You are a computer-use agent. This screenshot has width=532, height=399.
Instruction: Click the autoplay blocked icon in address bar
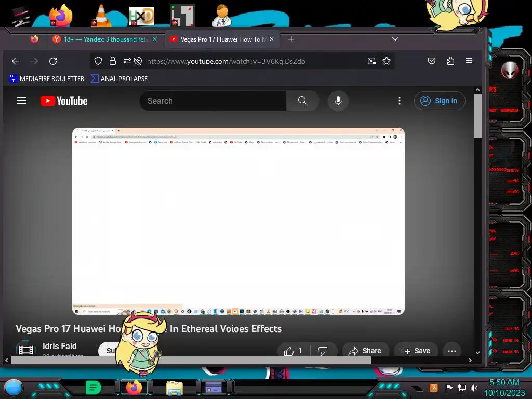click(x=138, y=61)
